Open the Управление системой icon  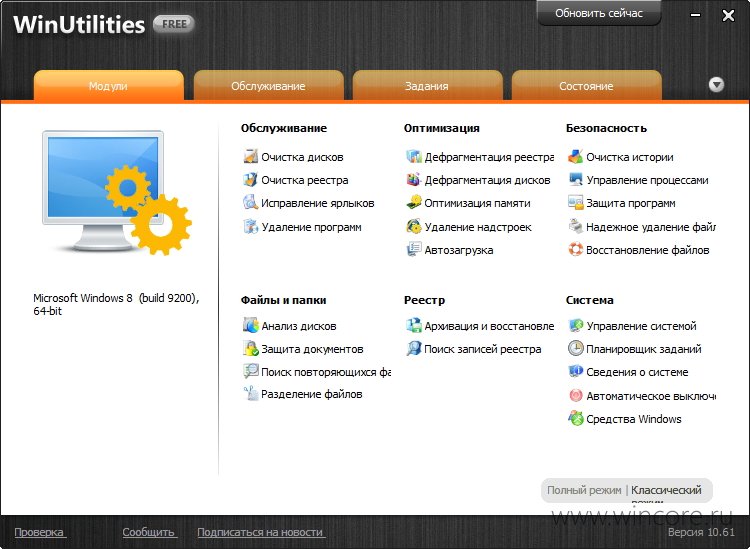575,326
